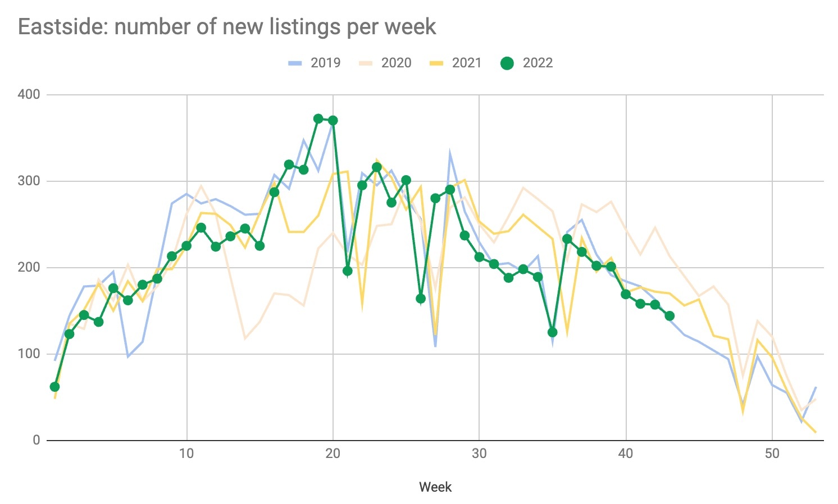838x504 pixels.
Task: Click the 0 label on the y-axis
Action: (x=35, y=440)
